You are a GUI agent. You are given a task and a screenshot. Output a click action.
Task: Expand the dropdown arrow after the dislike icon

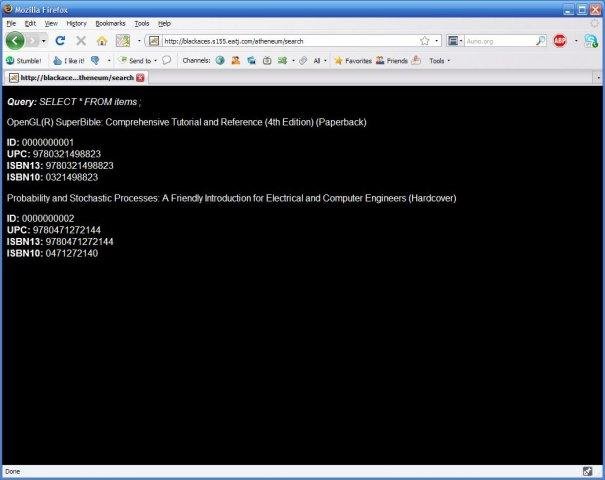(x=109, y=61)
